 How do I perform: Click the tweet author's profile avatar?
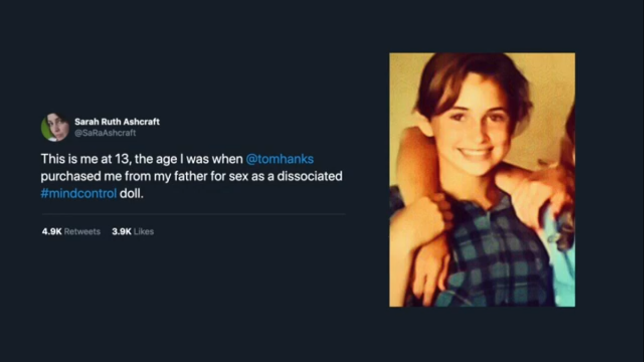pos(55,127)
